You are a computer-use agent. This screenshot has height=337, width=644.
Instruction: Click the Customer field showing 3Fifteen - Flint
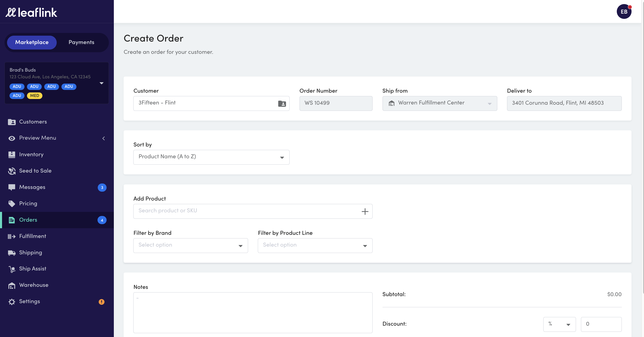tap(211, 103)
